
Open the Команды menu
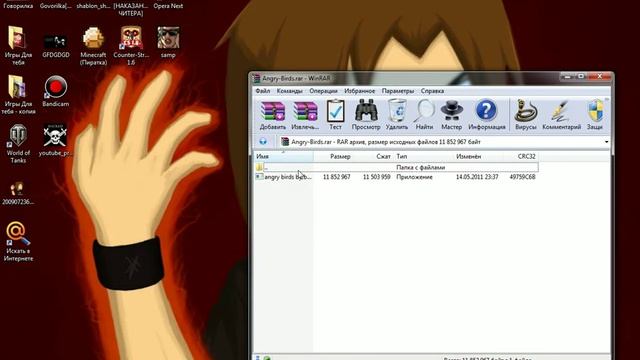[289, 91]
